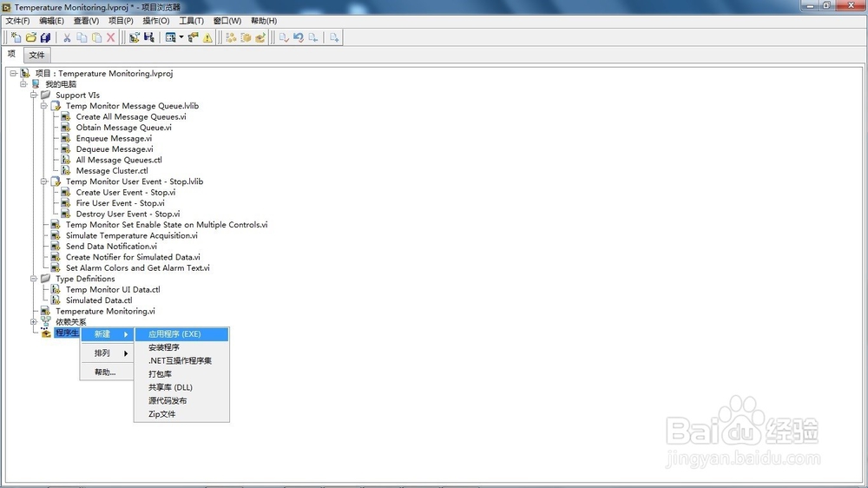Click the Build All blocks icon
This screenshot has width=868, height=488.
point(231,37)
